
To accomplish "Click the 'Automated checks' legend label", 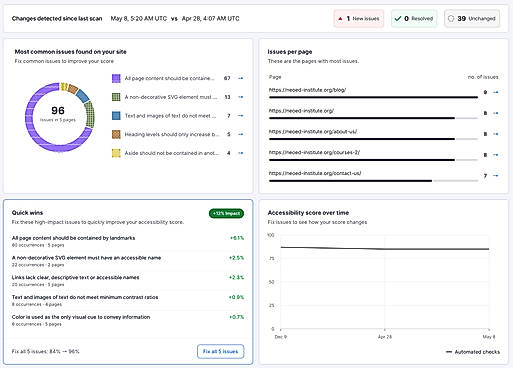I will click(477, 352).
